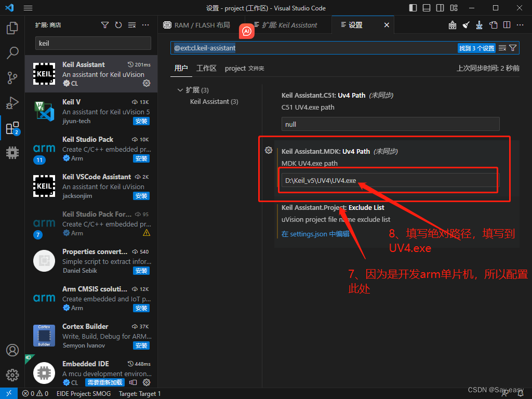532x399 pixels.
Task: Open the Customize Layout control
Action: pos(454,8)
